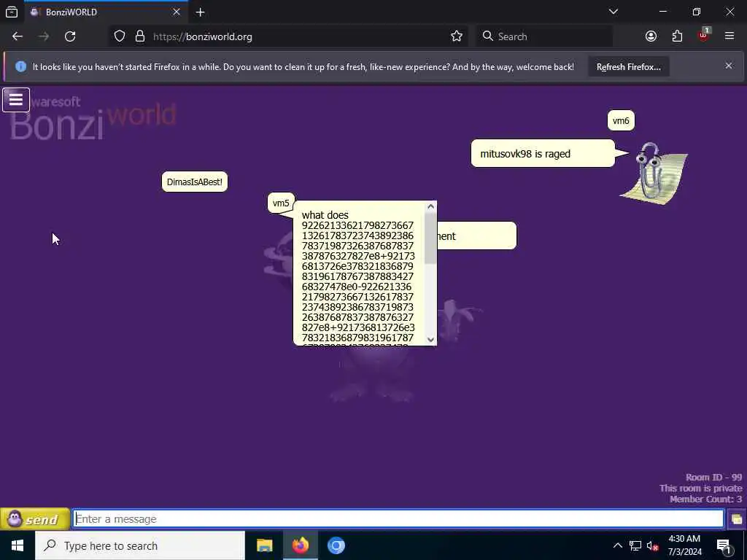List all tabs dropdown arrow

pos(613,12)
